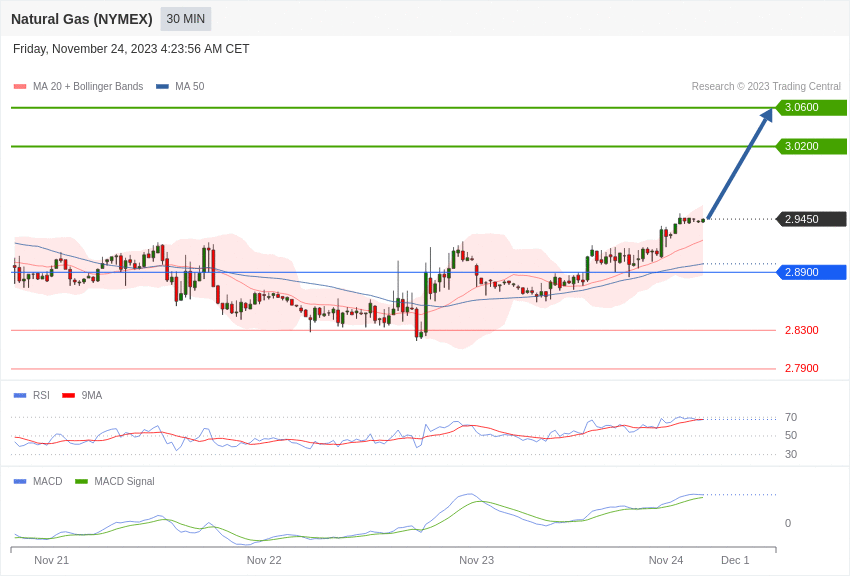
Task: Click the Research © 2023 Trading Central link
Action: (x=766, y=87)
